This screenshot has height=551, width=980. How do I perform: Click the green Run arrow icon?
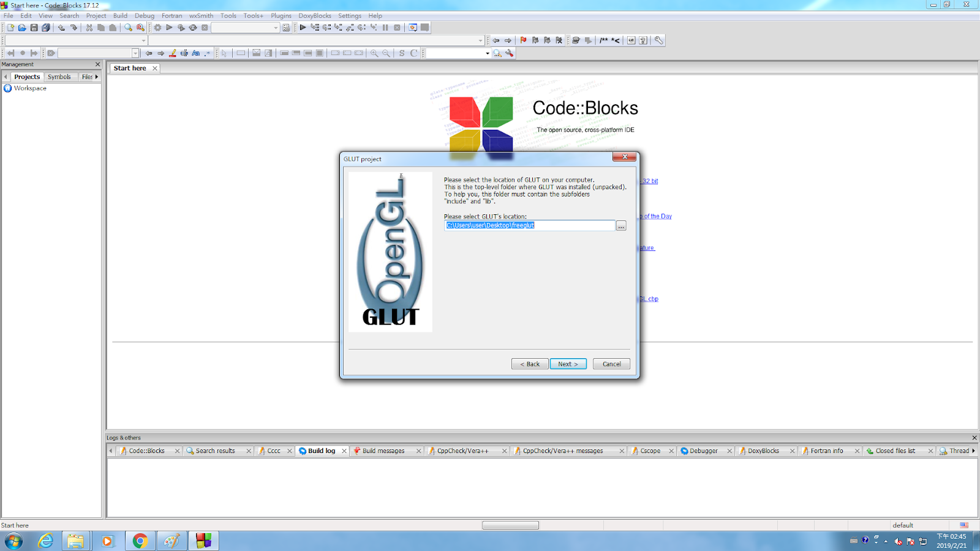[170, 28]
